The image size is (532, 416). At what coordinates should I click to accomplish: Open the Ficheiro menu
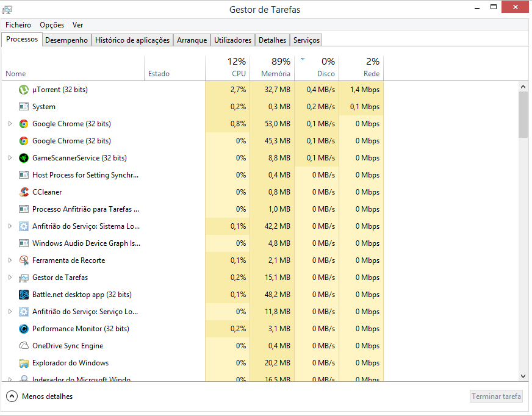coord(18,25)
